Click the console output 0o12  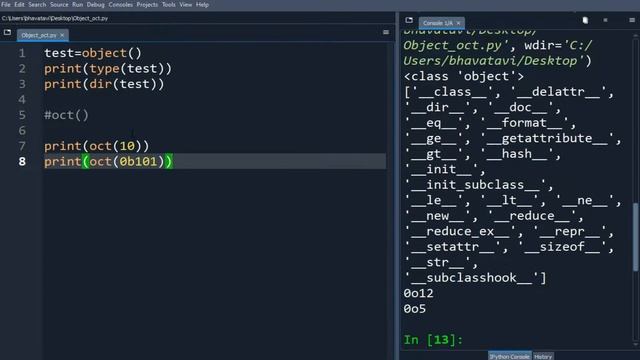point(418,293)
